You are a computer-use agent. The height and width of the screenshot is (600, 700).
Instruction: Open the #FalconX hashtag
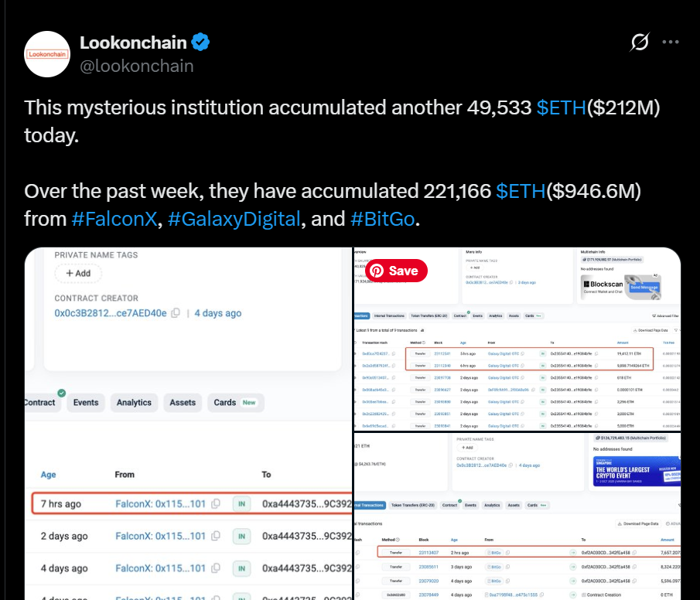tap(114, 219)
